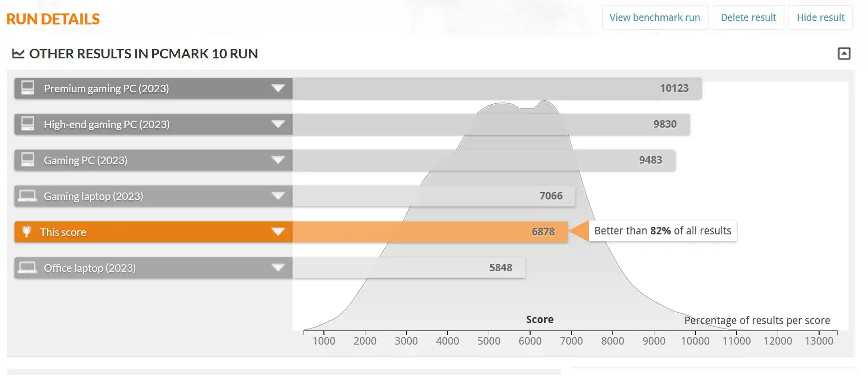868x375 pixels.
Task: Click the View benchmark run button
Action: tap(654, 18)
